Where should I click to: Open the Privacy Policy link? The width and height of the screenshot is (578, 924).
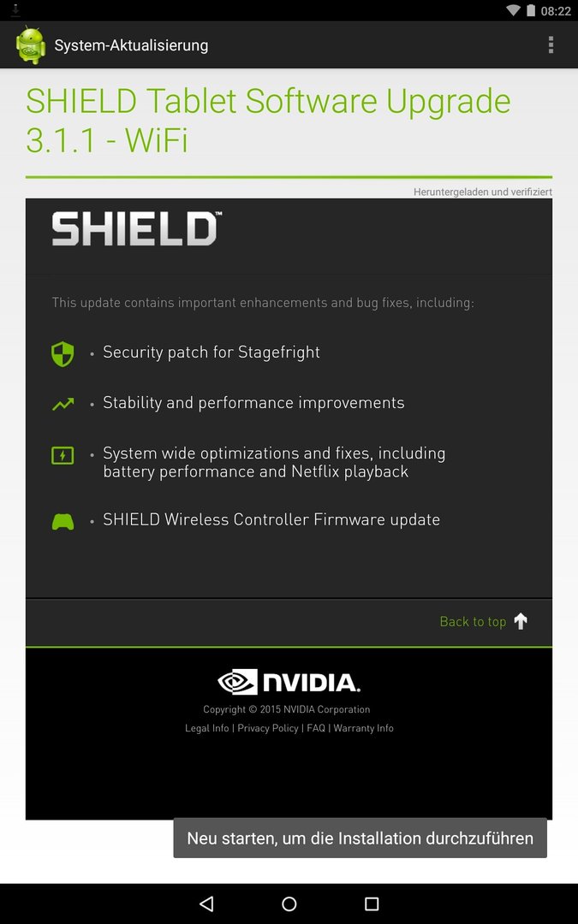[x=268, y=728]
